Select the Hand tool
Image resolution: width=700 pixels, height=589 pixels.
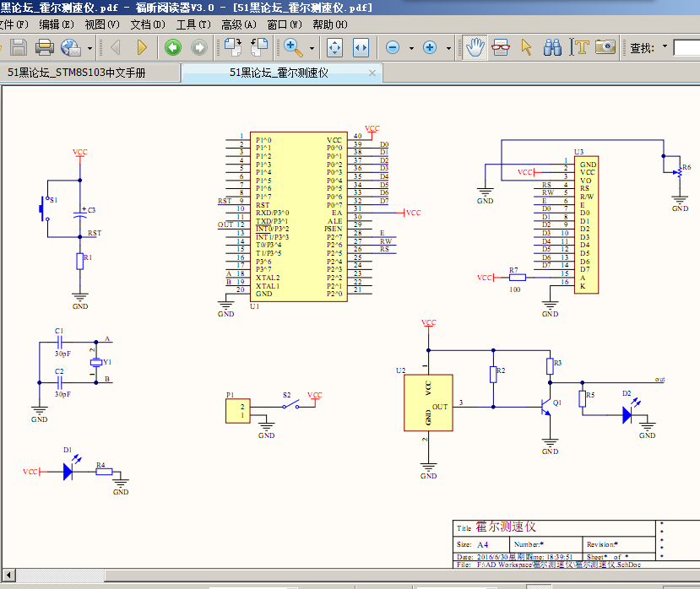tap(475, 47)
